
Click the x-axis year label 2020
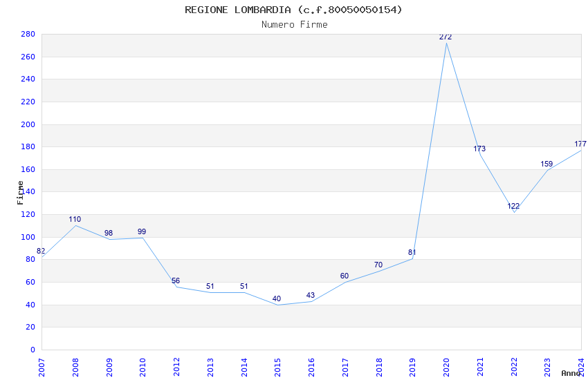coord(447,368)
